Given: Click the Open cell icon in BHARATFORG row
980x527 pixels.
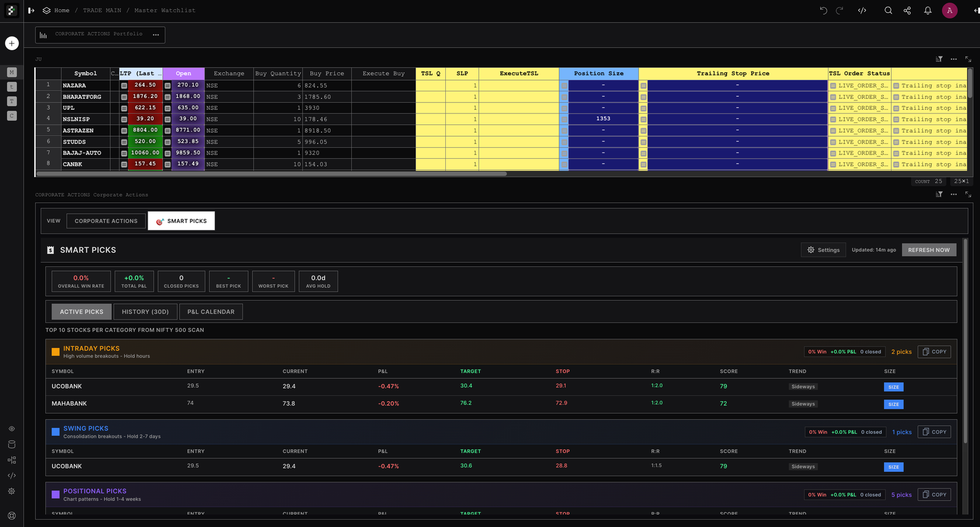Looking at the screenshot, I should click(x=167, y=97).
